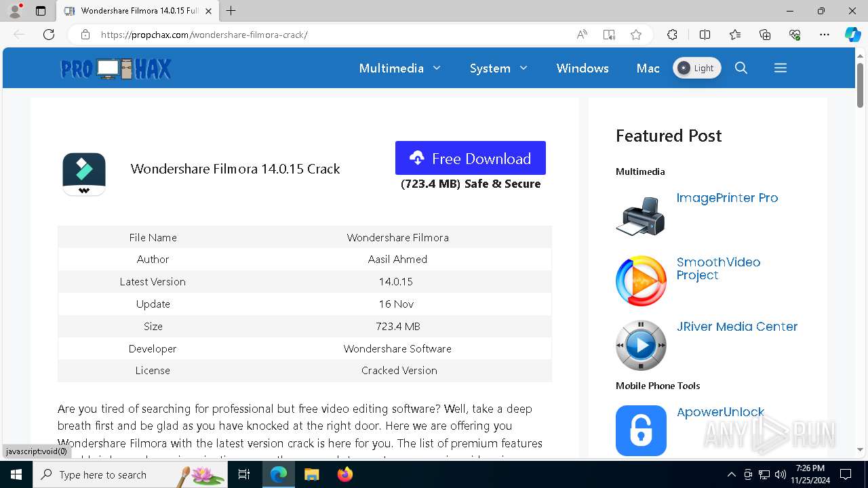The height and width of the screenshot is (488, 868).
Task: Select the 'Aasil Ahmed' author cell
Action: click(397, 259)
